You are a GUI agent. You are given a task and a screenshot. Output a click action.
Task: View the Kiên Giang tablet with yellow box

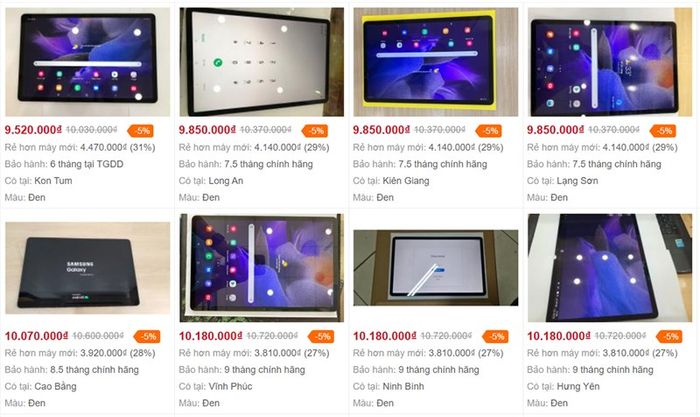pos(436,62)
